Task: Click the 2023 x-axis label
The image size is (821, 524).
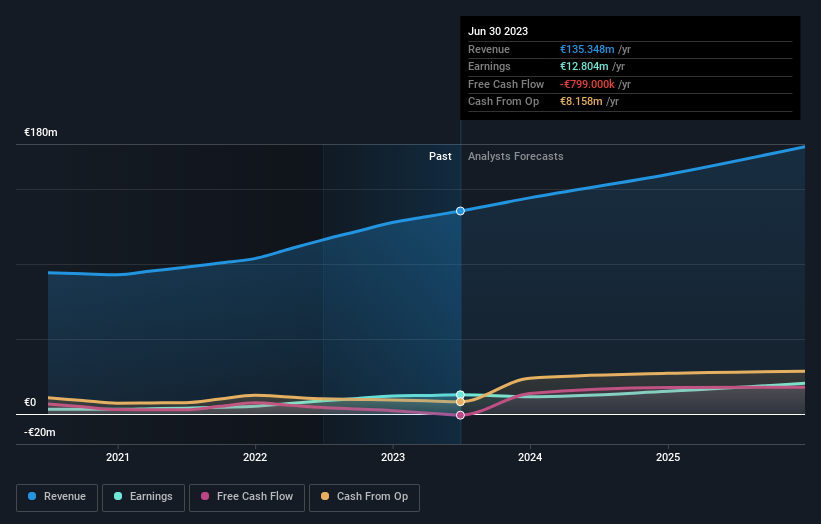Action: (393, 457)
